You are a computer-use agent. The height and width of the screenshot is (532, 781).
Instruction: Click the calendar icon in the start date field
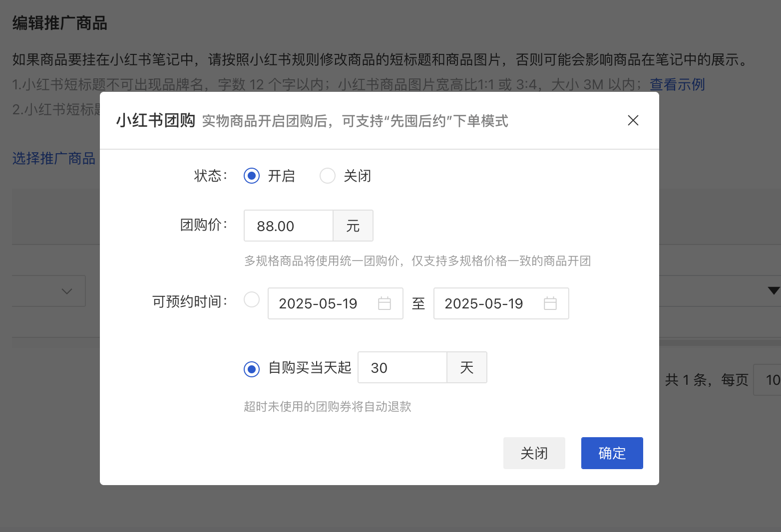384,303
